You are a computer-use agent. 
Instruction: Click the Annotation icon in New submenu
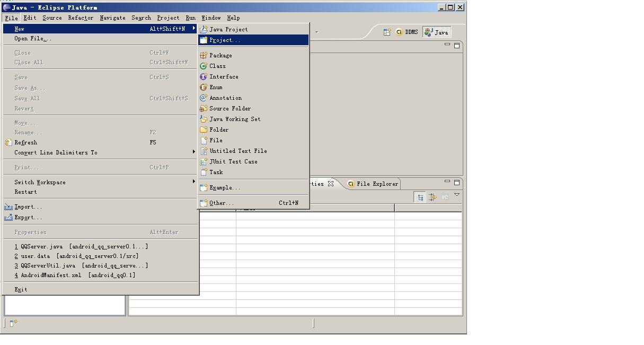coord(204,98)
